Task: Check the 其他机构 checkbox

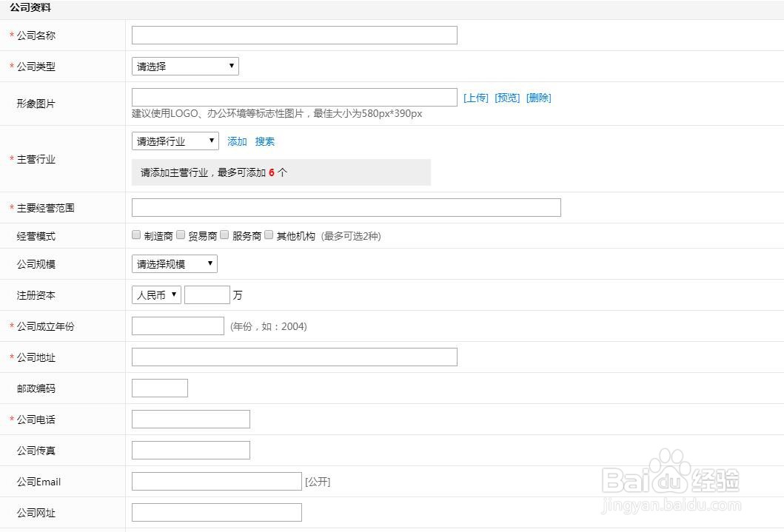Action: click(x=269, y=234)
